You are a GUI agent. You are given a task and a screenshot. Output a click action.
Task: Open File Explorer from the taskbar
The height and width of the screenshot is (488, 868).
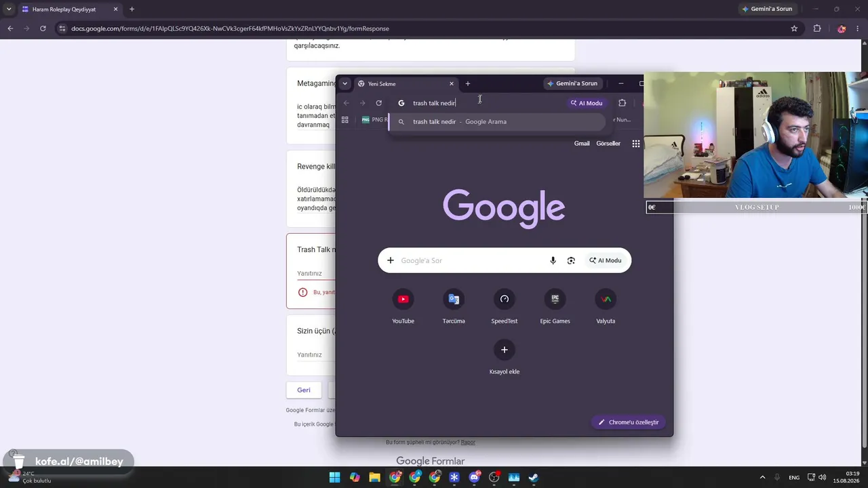374,477
